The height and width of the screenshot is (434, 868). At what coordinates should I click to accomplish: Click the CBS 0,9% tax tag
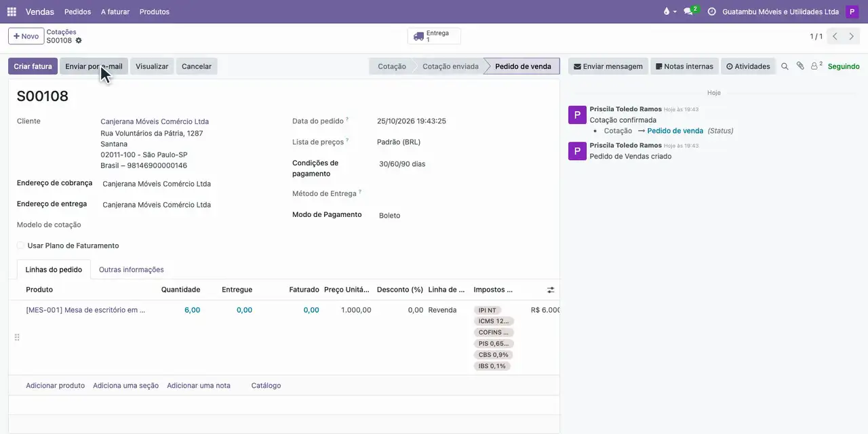pos(493,355)
